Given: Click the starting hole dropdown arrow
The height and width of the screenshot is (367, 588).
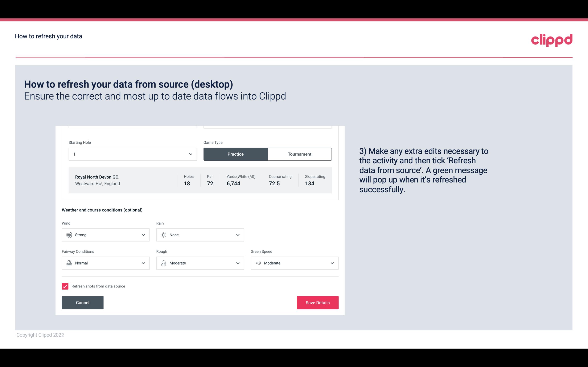Looking at the screenshot, I should tap(190, 154).
